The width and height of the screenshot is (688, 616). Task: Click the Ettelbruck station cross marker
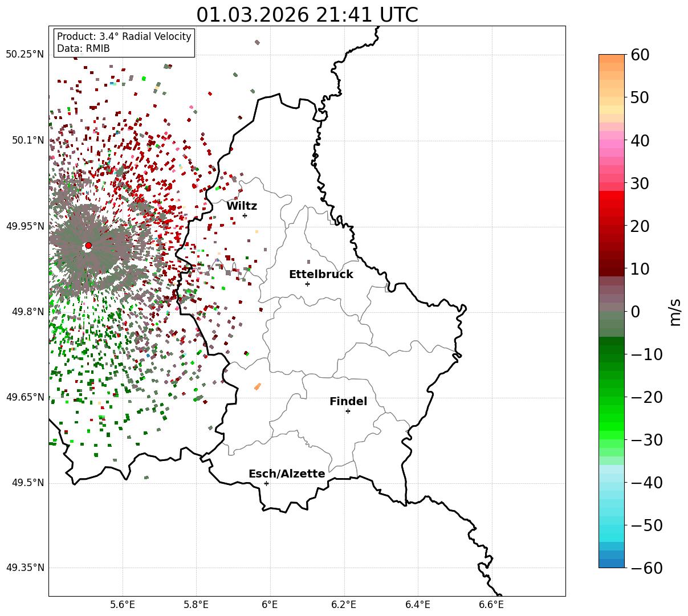307,284
